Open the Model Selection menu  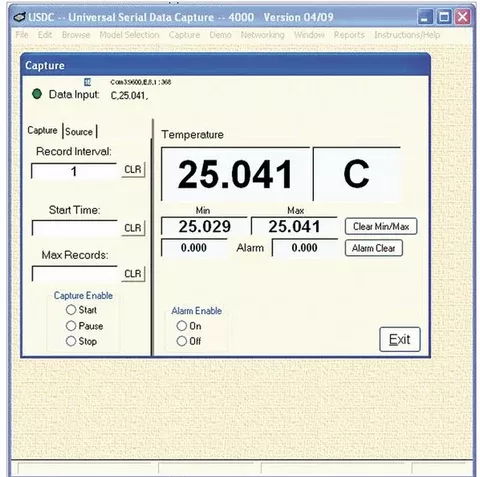[x=129, y=35]
